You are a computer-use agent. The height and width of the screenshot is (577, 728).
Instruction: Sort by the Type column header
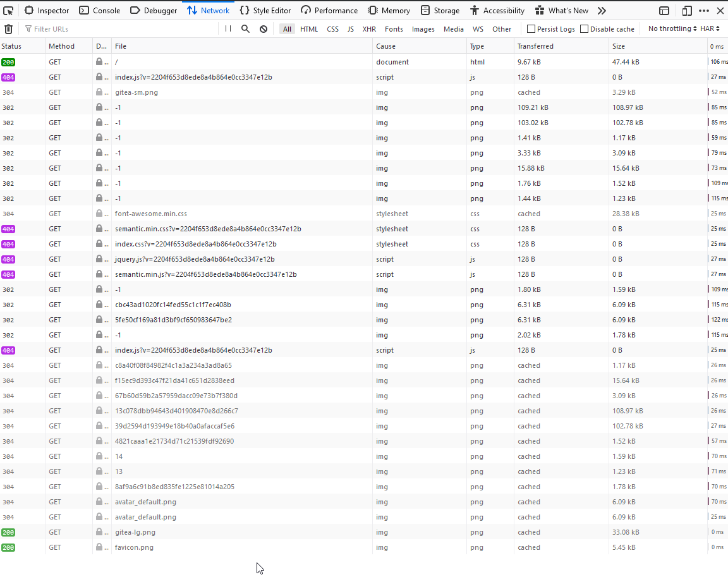[490, 46]
